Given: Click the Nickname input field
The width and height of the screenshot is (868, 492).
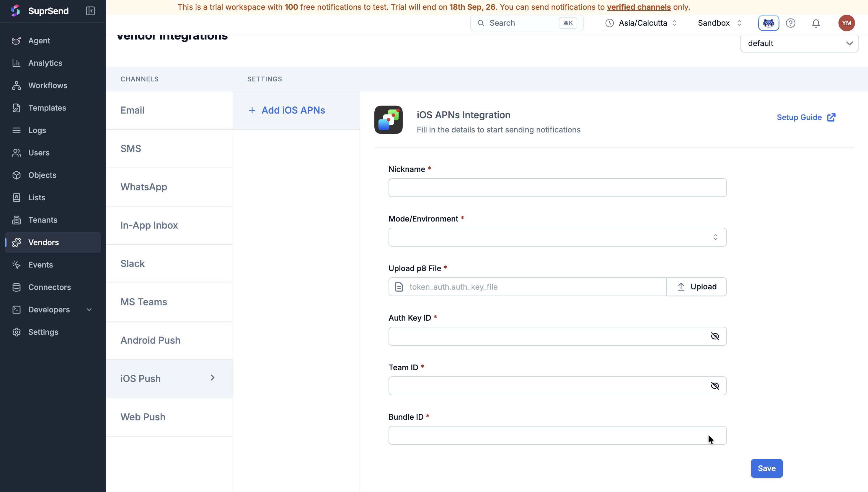Looking at the screenshot, I should click(x=557, y=188).
